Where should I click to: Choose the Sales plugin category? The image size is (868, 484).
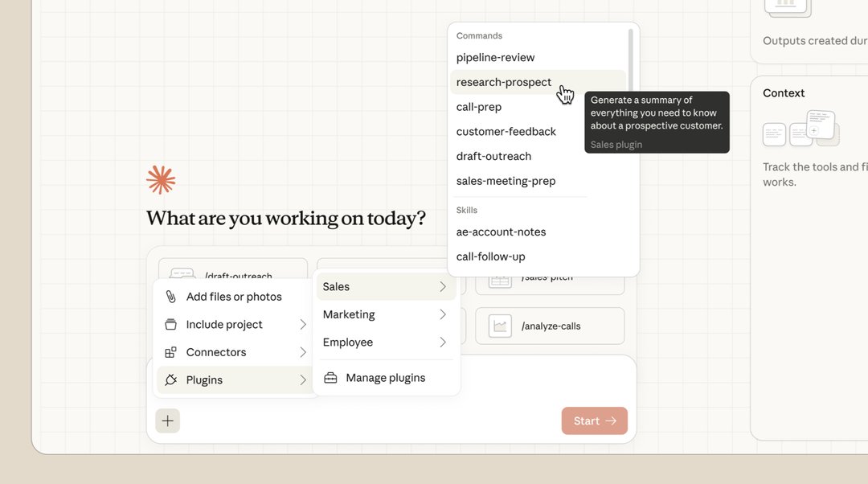387,287
